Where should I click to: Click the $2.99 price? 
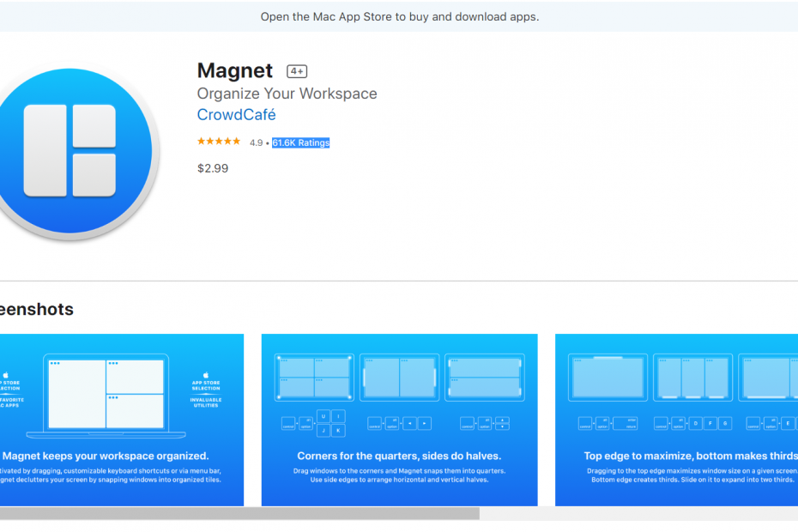click(213, 168)
